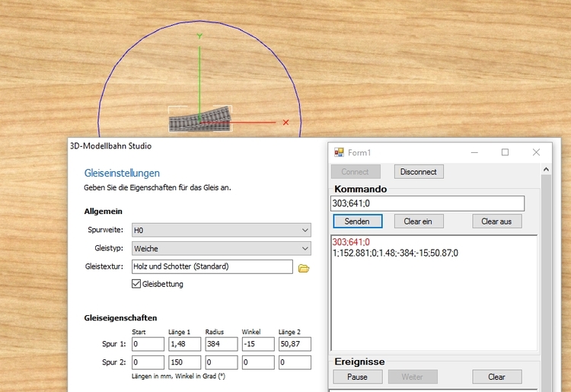The height and width of the screenshot is (392, 571).
Task: Click the Form1 window icon
Action: coord(340,152)
